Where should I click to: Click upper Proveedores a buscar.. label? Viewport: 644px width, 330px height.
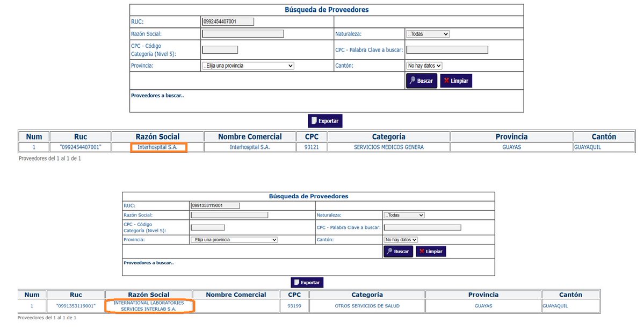tap(157, 95)
